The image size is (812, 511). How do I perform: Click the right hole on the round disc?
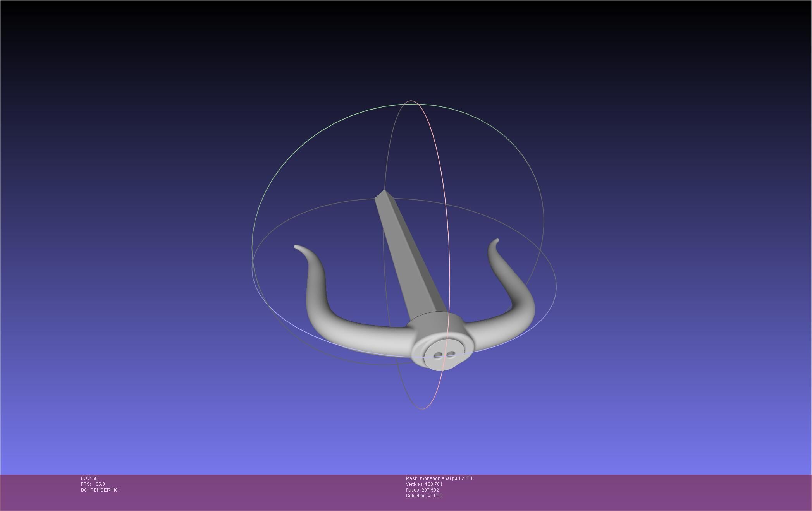(450, 354)
